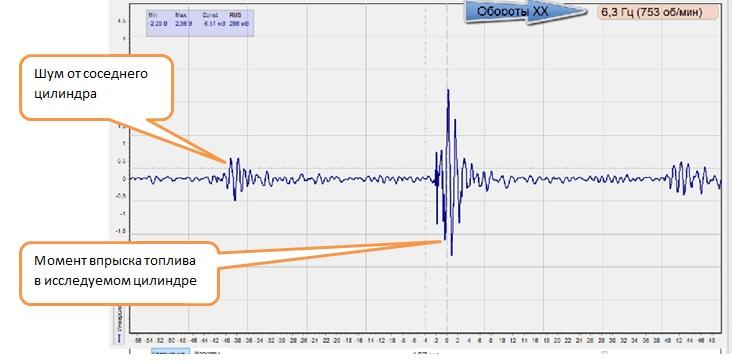Click the tallest injection spike peak
The width and height of the screenshot is (732, 364).
(x=448, y=91)
